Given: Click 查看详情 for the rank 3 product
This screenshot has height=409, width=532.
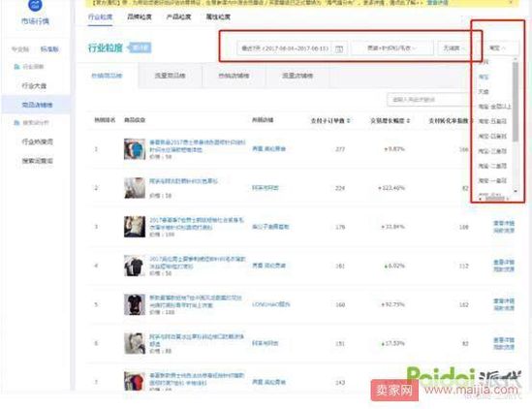Looking at the screenshot, I should [504, 223].
